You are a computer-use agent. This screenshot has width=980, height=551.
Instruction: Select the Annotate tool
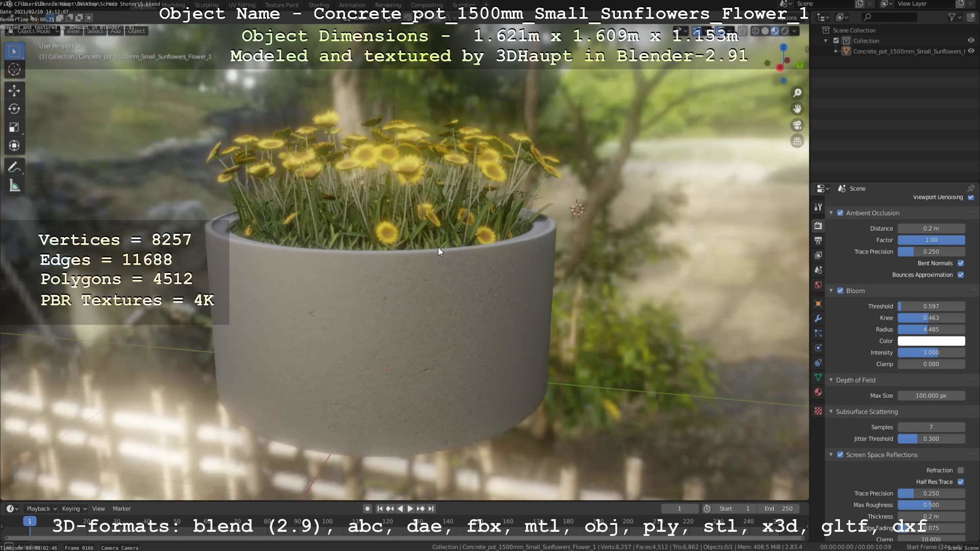14,167
